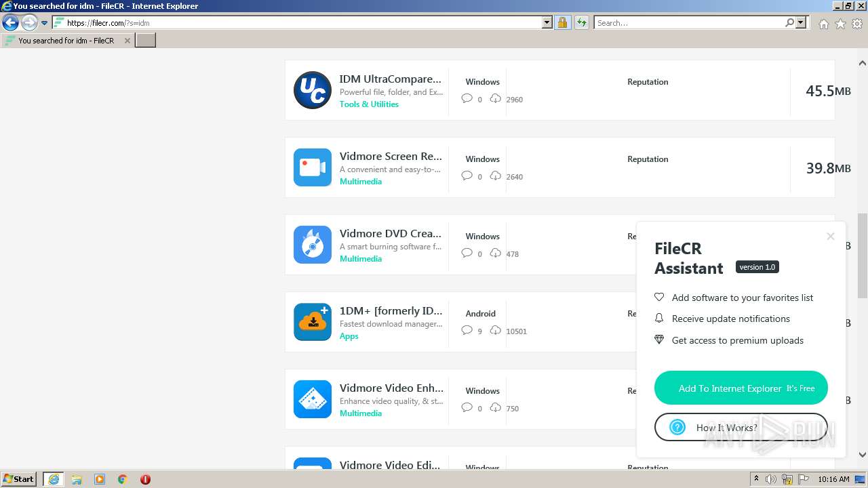
Task: Click the volume icon in the system tray
Action: pyautogui.click(x=771, y=479)
